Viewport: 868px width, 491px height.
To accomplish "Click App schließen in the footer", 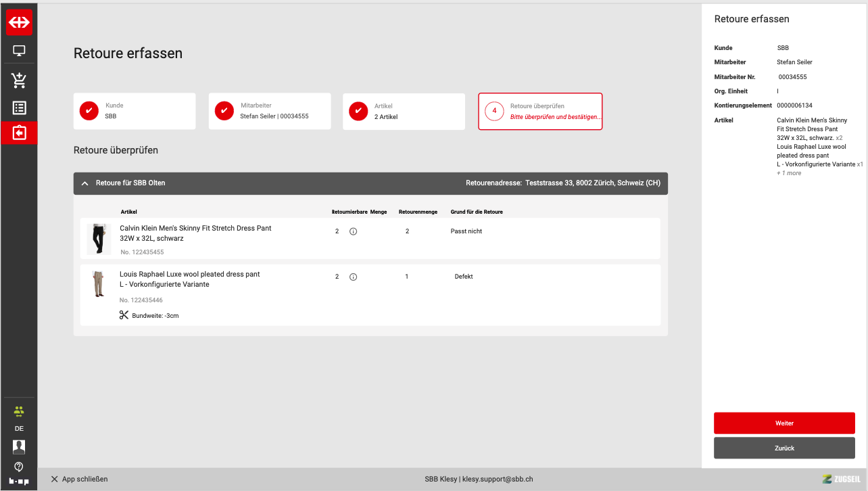I will coord(79,479).
